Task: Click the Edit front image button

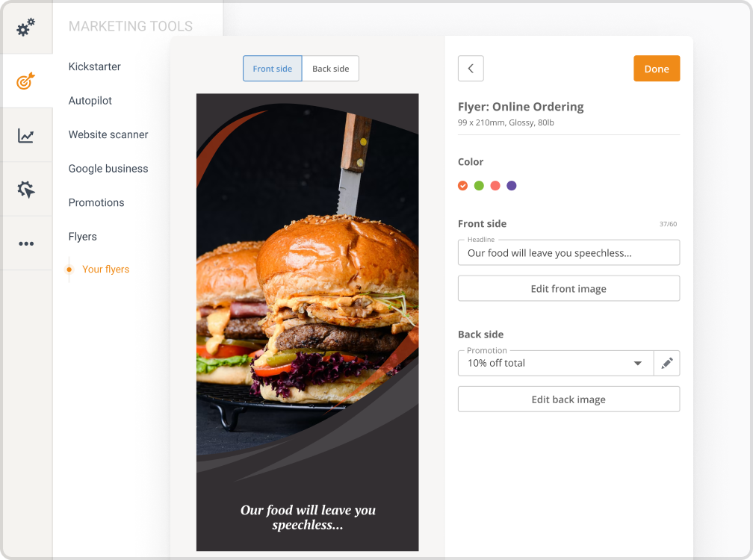Action: (x=568, y=289)
